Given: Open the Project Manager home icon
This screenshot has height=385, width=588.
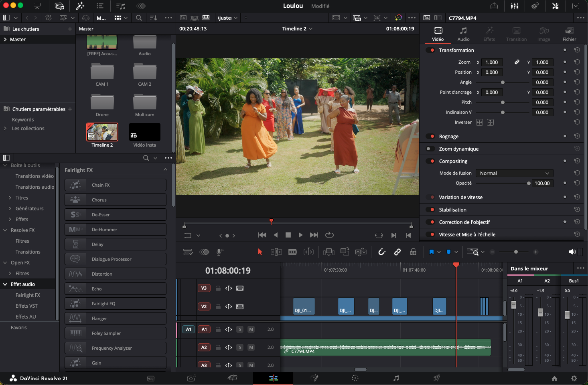Looking at the screenshot, I should 554,378.
